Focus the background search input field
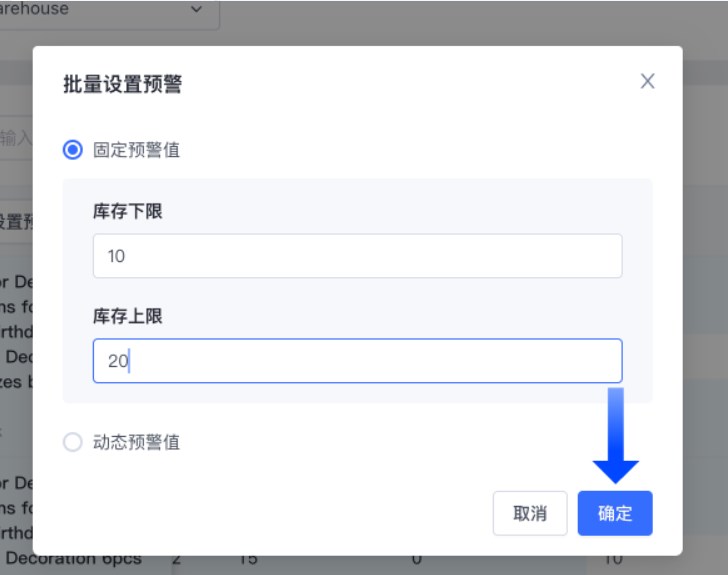Image resolution: width=728 pixels, height=575 pixels. click(16, 138)
